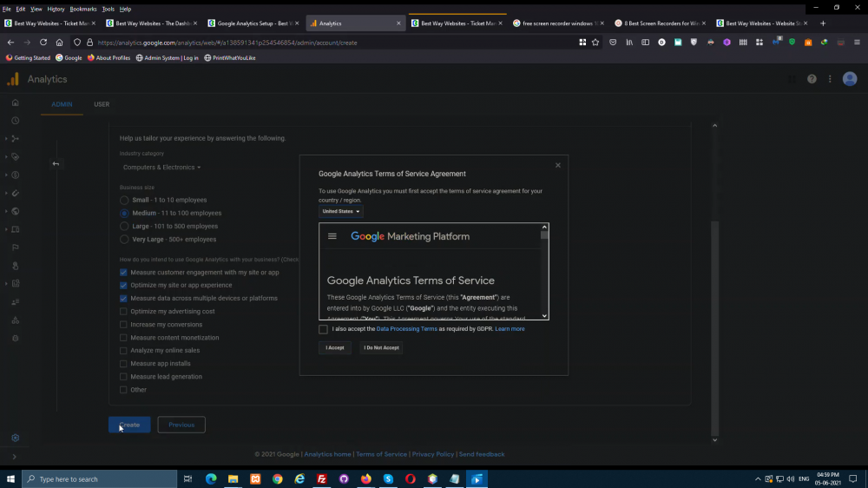Open Task View on taskbar
Screen dimensions: 868x488
click(x=187, y=478)
